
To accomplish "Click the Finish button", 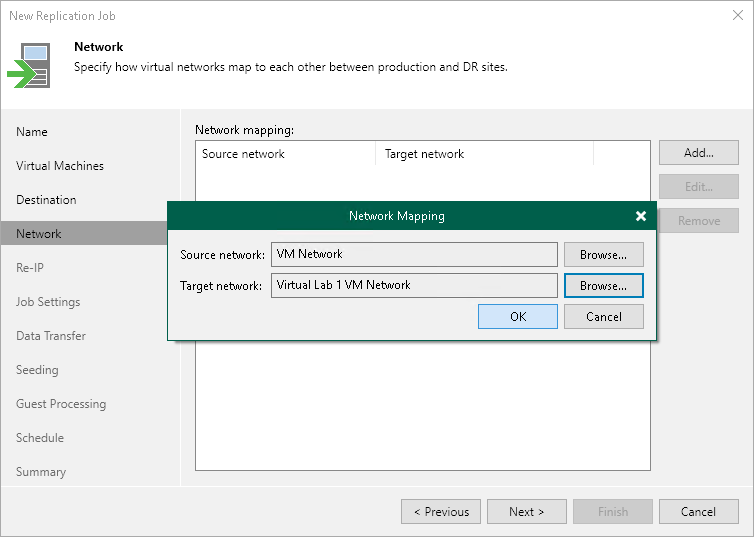I will pyautogui.click(x=613, y=512).
